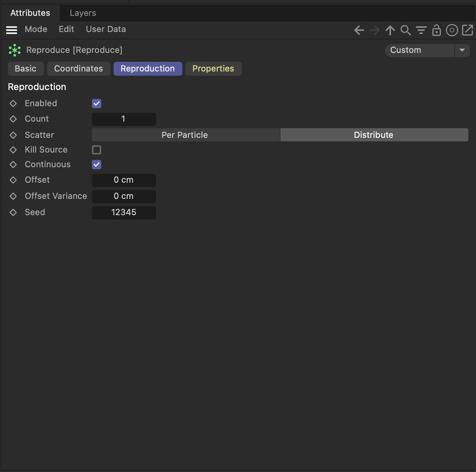Click the hamburger menu icon
The width and height of the screenshot is (476, 472).
click(12, 30)
